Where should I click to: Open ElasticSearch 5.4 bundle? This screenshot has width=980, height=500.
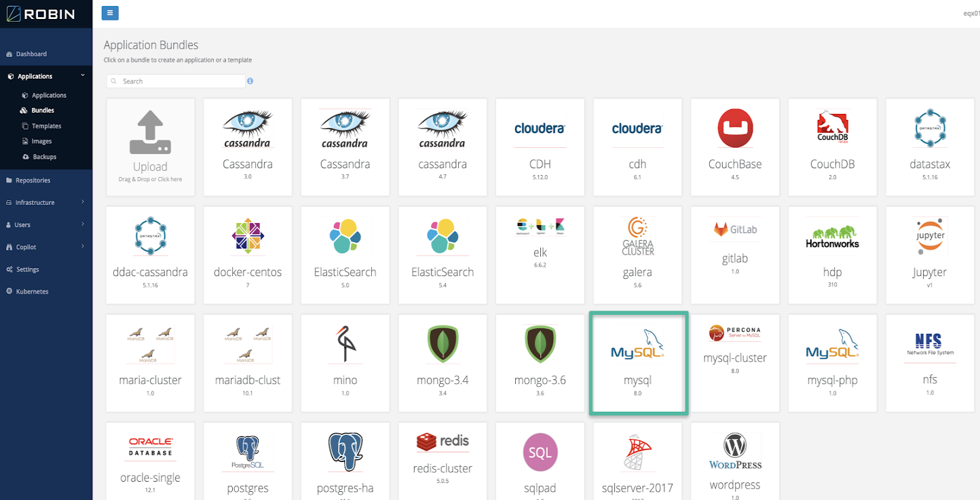(442, 255)
